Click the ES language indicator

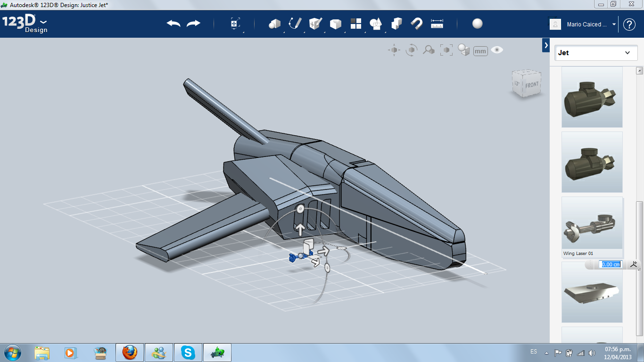coord(533,352)
